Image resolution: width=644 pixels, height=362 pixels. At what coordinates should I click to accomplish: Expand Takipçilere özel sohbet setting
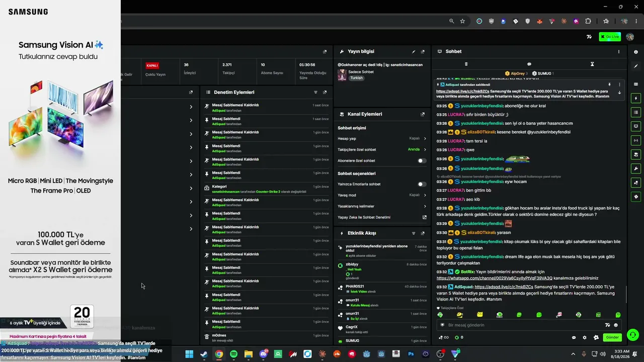(x=382, y=150)
